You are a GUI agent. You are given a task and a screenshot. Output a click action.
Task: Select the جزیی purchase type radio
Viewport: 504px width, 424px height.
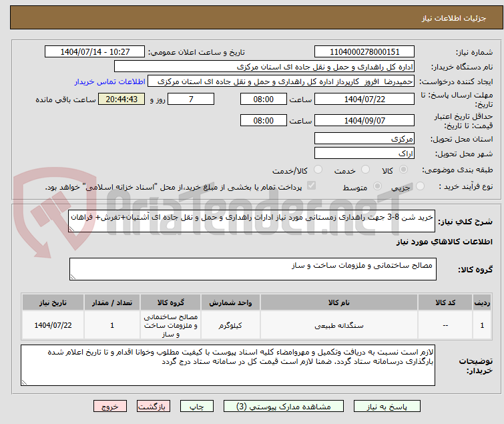[x=420, y=186]
